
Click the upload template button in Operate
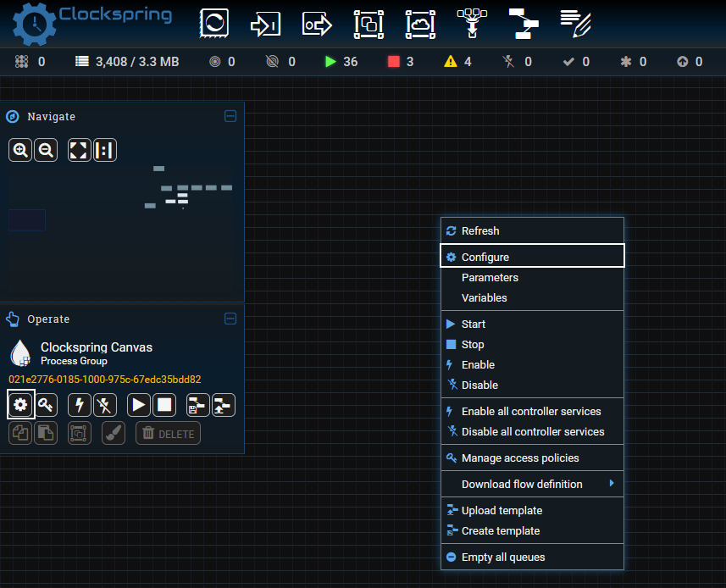pos(224,405)
